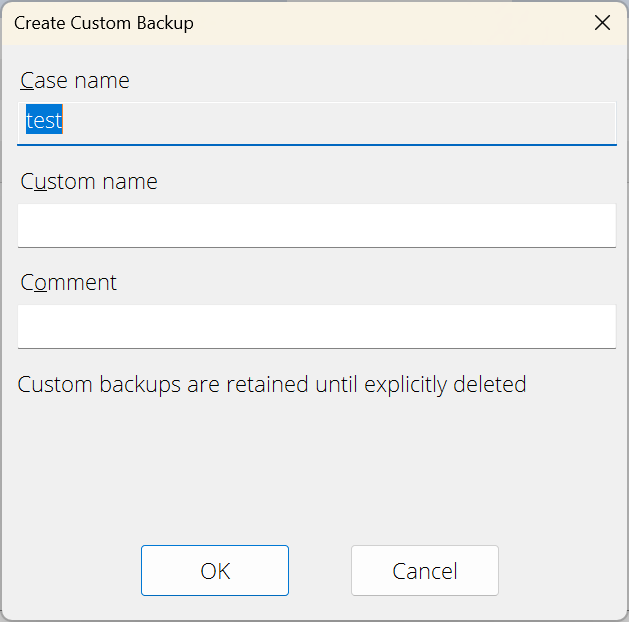Click the word "Backup" in the dialog title
The width and height of the screenshot is (629, 622).
165,23
